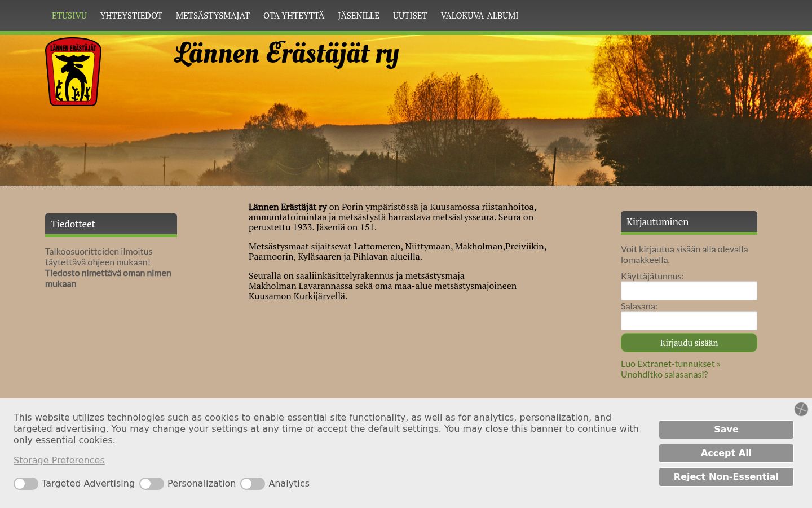Screen dimensions: 812x508
Task: Click the Tiedotteet panel heading
Action: (111, 224)
